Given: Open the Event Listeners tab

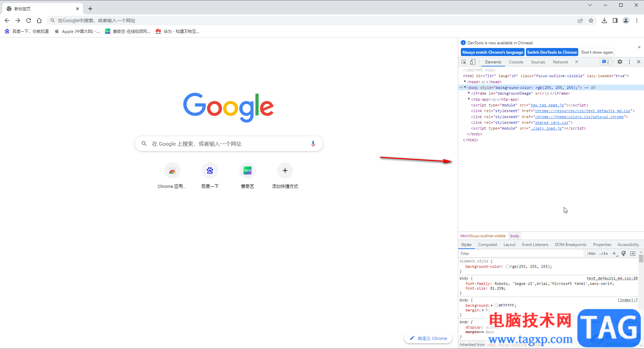Looking at the screenshot, I should tap(535, 245).
